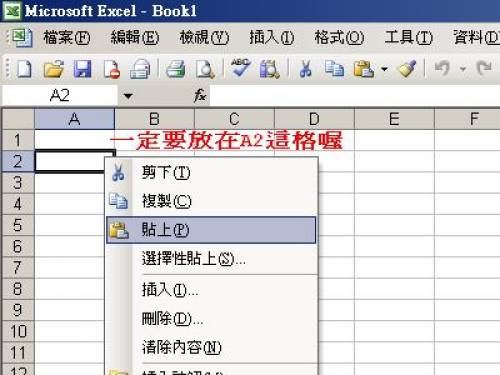Select row 2 header

[x=18, y=161]
